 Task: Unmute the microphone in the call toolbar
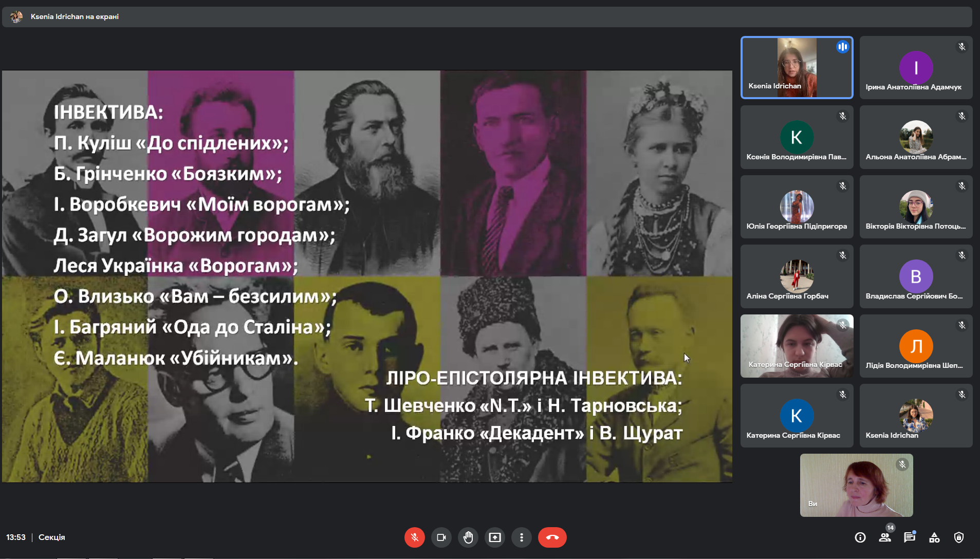point(414,537)
